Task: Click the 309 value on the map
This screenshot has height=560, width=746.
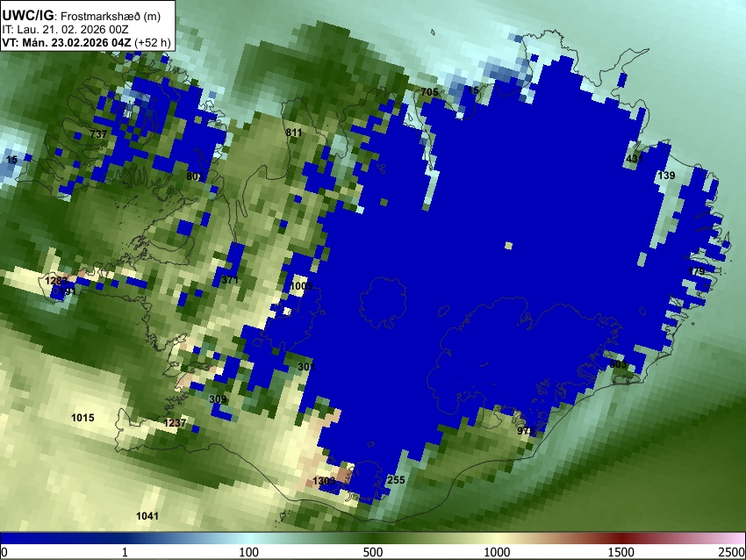Action: click(x=218, y=399)
